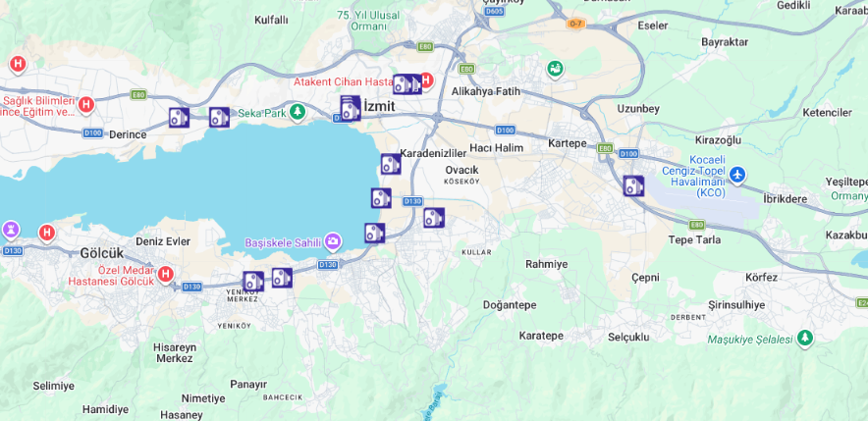Select the camera marker west of the KCO airport
868x421 pixels.
pos(633,185)
